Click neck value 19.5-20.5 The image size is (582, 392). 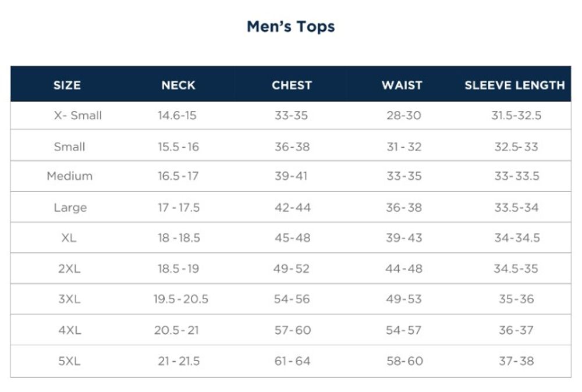coord(180,300)
